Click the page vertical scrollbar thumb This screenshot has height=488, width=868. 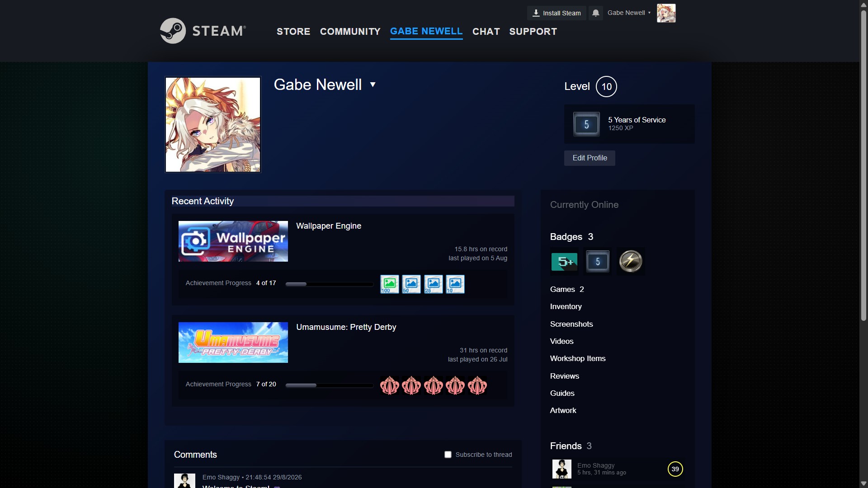tap(863, 165)
